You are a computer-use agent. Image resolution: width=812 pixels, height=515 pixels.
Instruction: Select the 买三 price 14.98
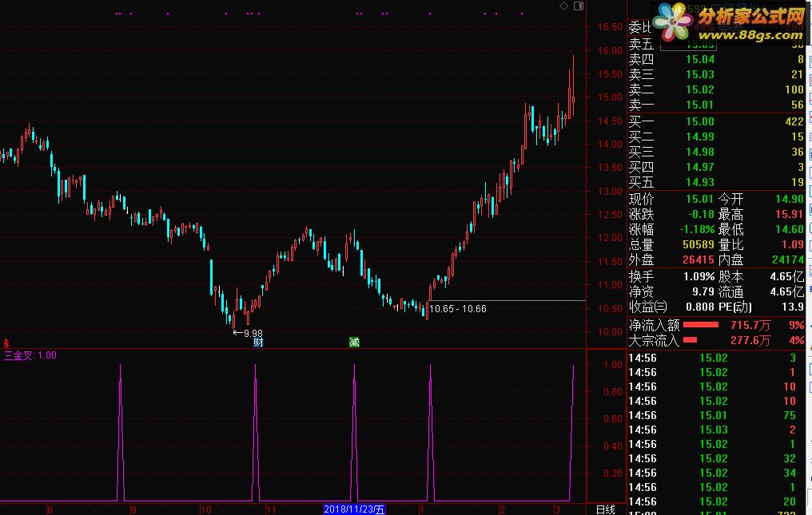point(700,153)
